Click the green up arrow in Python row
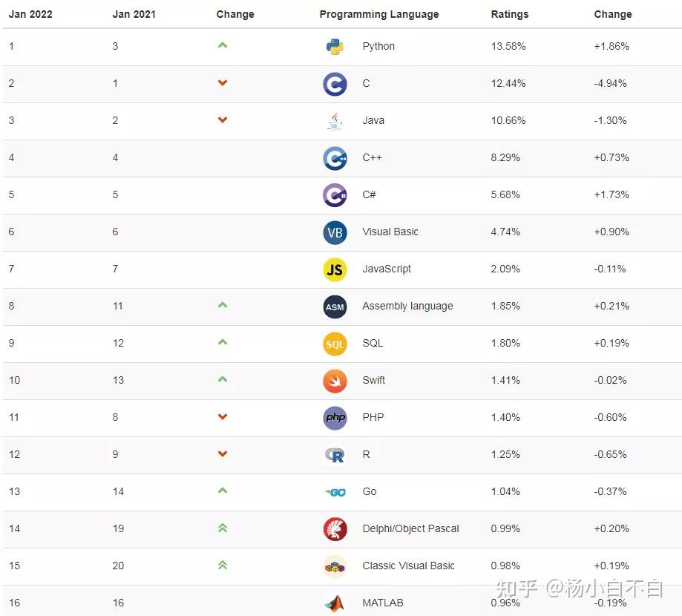The image size is (682, 616). [223, 45]
